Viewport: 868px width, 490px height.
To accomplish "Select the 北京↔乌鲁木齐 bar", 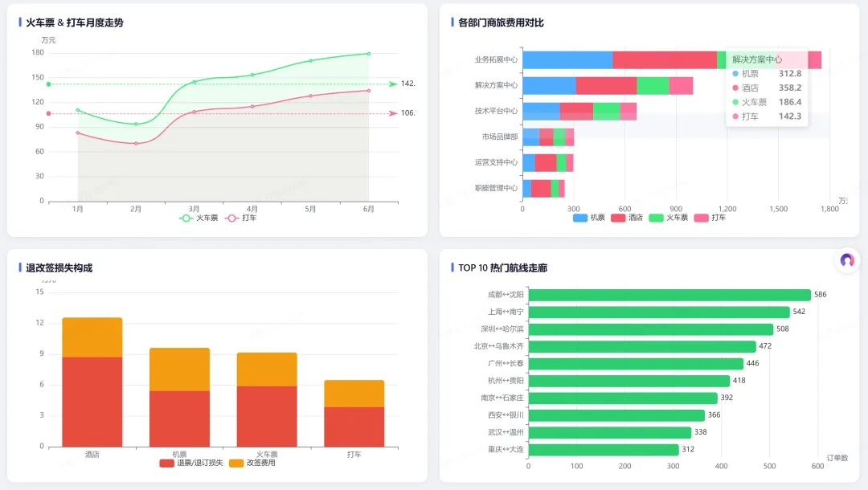I will (642, 346).
